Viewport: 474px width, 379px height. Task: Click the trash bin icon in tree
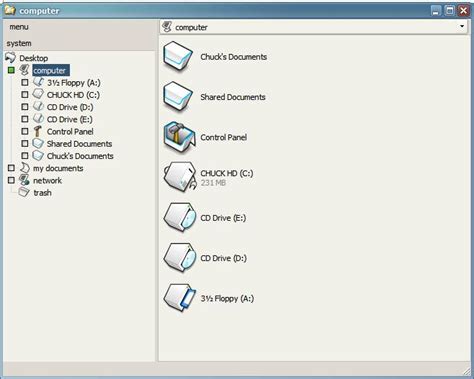click(24, 192)
